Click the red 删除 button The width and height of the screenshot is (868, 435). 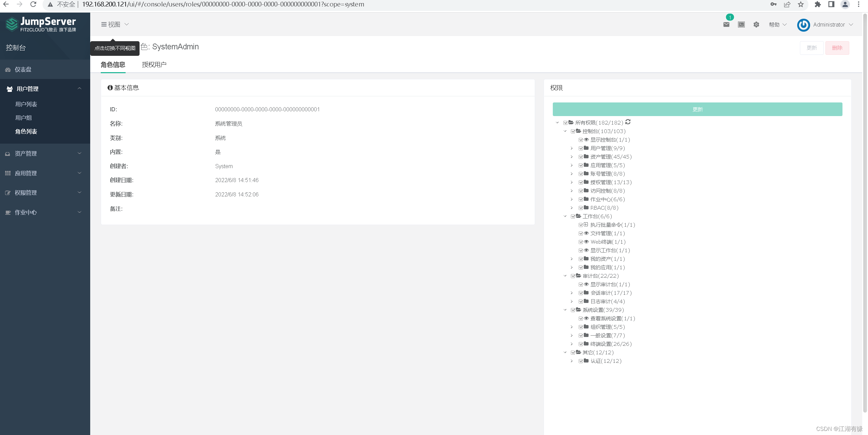click(x=837, y=48)
